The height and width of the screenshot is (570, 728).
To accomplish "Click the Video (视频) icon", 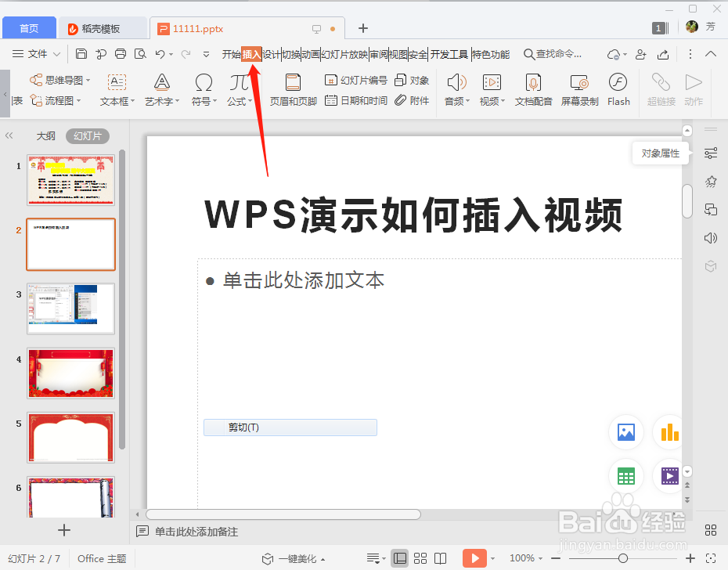I will [492, 83].
